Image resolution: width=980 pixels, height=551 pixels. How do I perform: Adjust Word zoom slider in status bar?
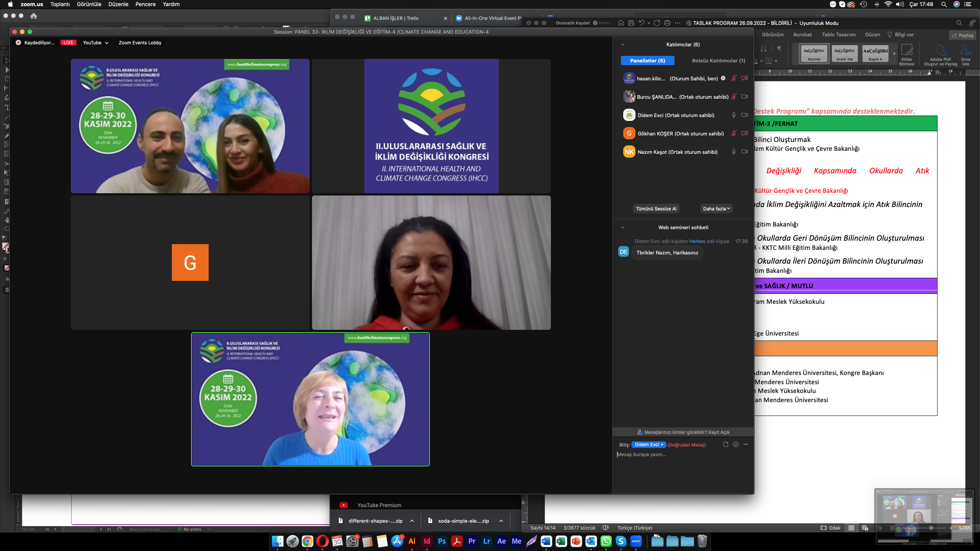[931, 528]
